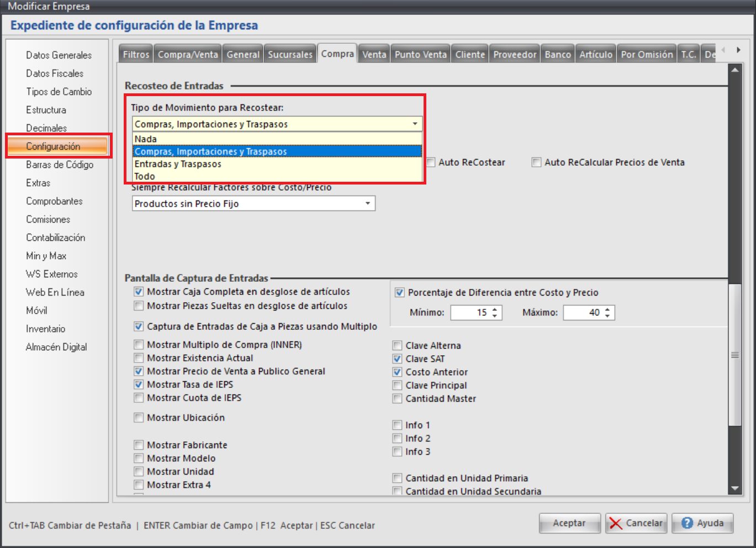
Task: Switch to the Punto Venta tab
Action: tap(420, 54)
